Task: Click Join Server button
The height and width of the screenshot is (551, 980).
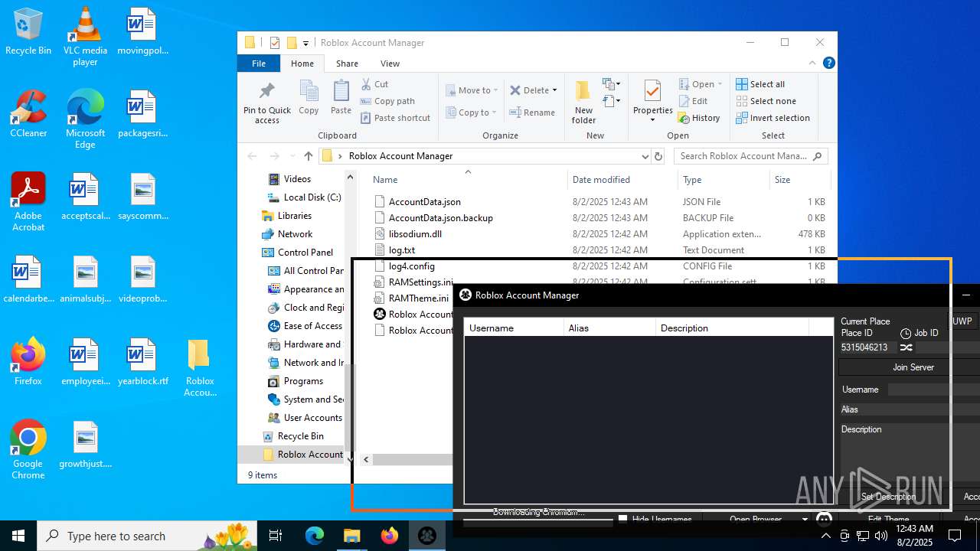Action: [910, 367]
